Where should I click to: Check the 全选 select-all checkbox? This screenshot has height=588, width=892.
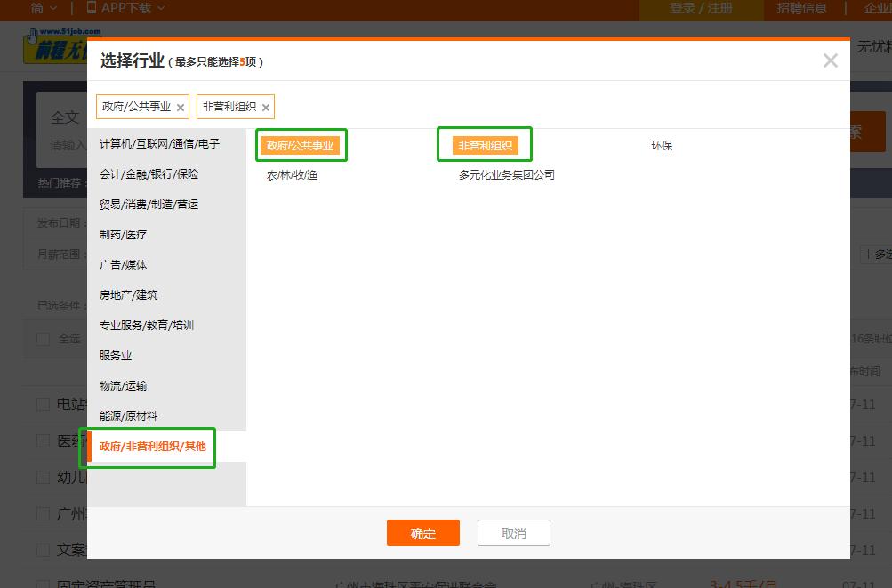pyautogui.click(x=42, y=338)
